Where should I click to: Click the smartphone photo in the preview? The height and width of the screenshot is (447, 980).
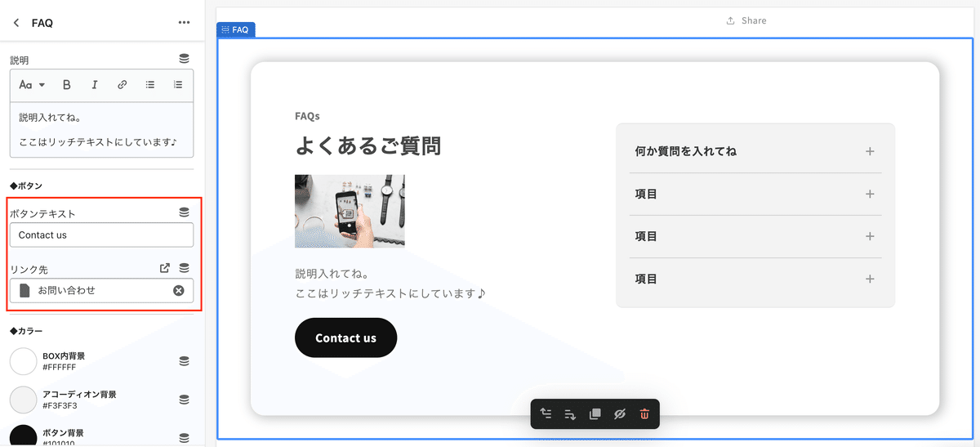[x=350, y=211]
